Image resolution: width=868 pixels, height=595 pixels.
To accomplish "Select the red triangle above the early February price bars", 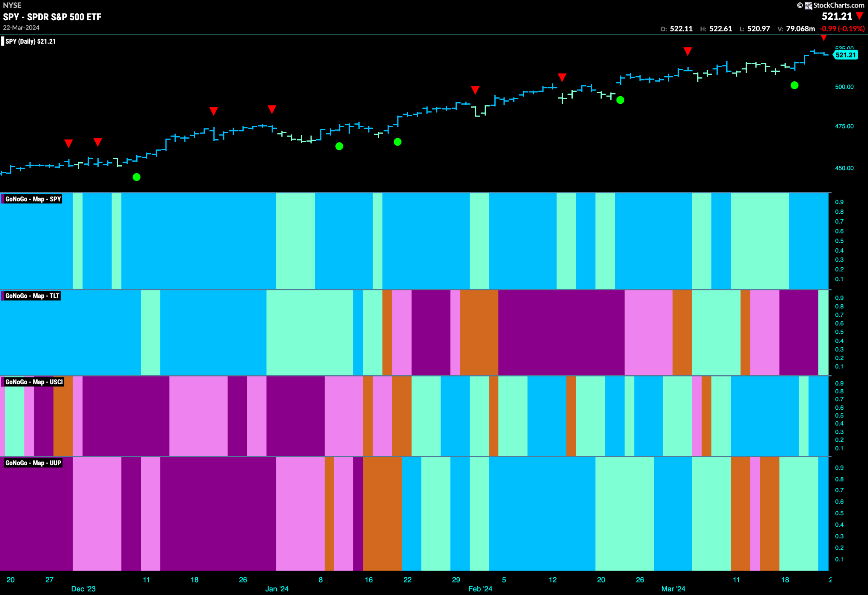I will click(475, 90).
